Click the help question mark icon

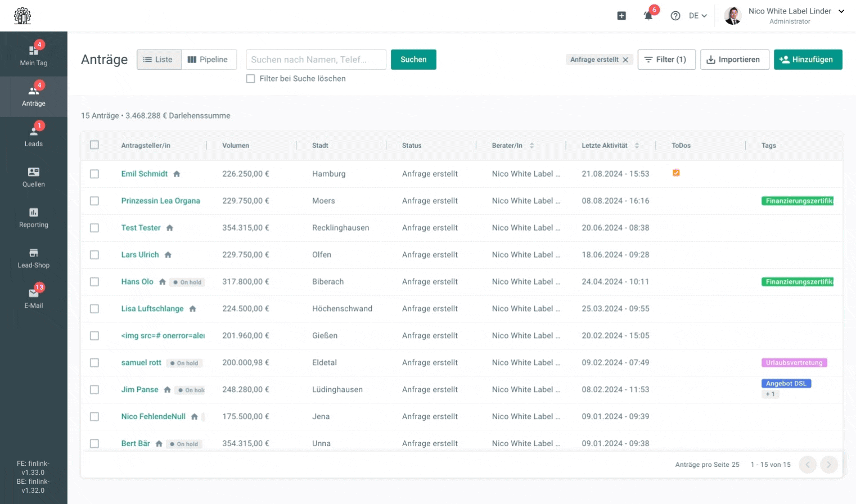[x=675, y=16]
